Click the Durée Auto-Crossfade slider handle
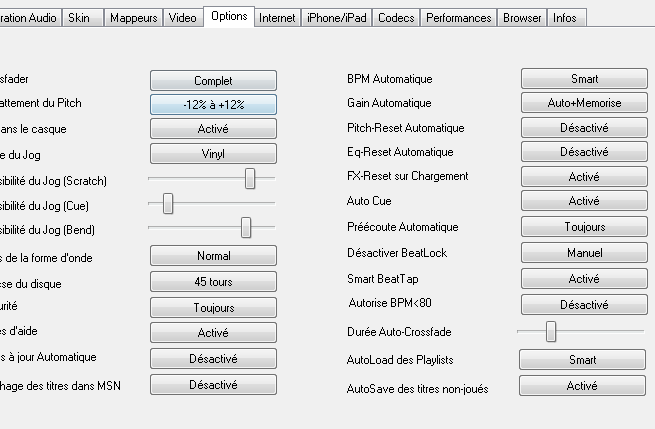This screenshot has width=655, height=429. coord(551,331)
